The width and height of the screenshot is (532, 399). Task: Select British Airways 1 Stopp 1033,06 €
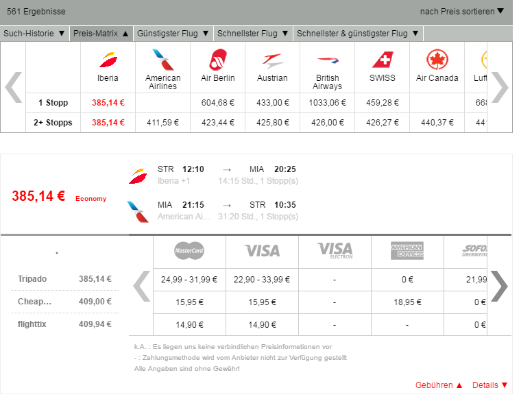coord(328,102)
